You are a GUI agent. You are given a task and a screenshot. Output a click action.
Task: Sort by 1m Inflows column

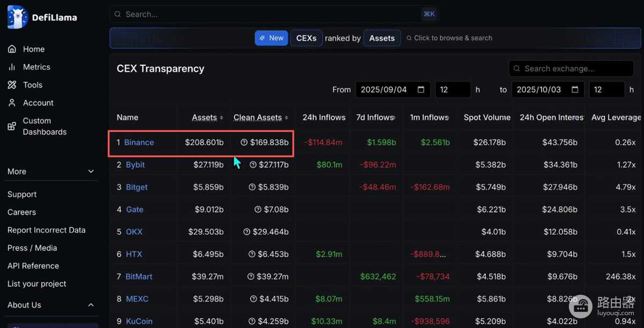pos(429,117)
